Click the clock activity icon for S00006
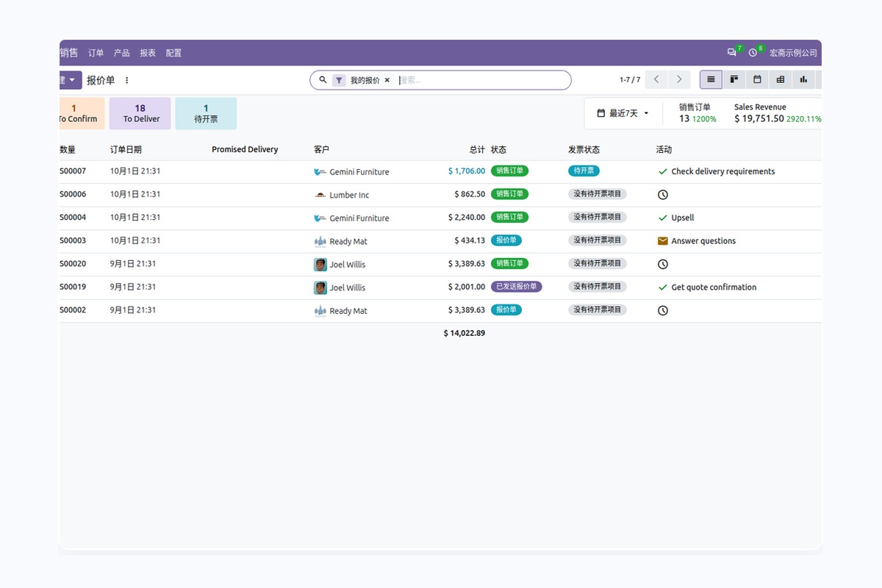The height and width of the screenshot is (588, 882). click(x=663, y=195)
